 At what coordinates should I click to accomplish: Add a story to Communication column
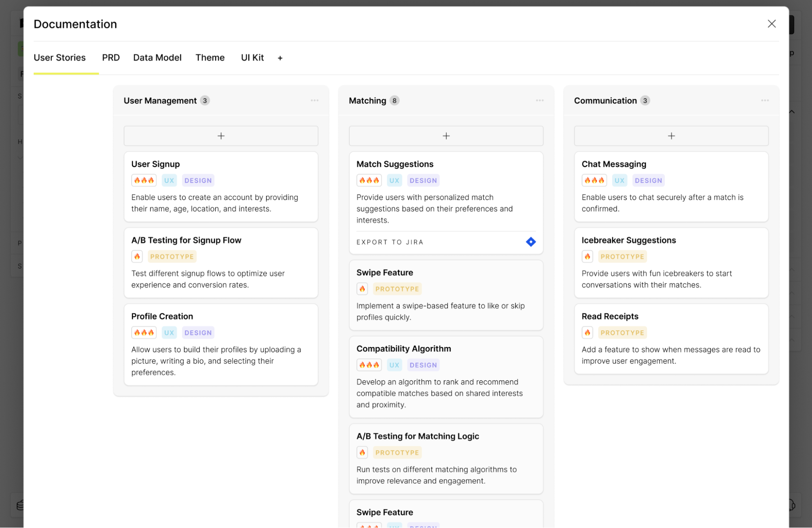coord(671,136)
